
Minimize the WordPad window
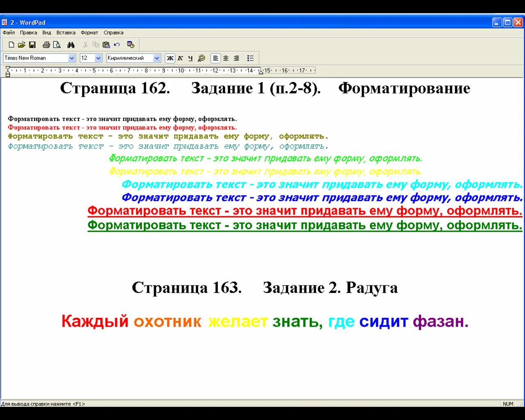497,23
